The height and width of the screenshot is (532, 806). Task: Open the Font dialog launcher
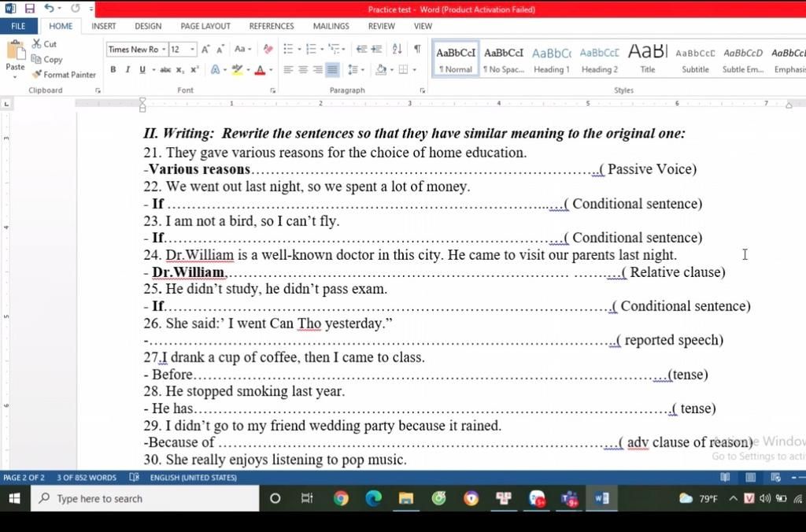pos(272,91)
